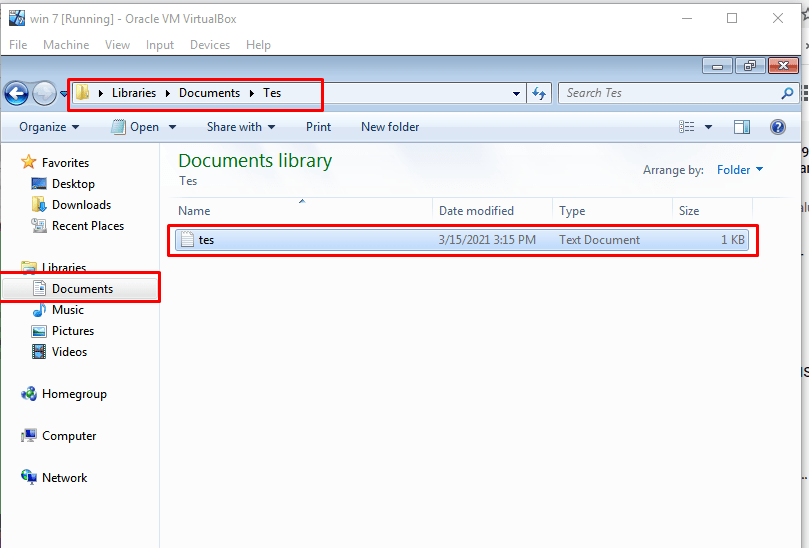Select Pictures library in sidebar
809x548 pixels.
click(73, 331)
